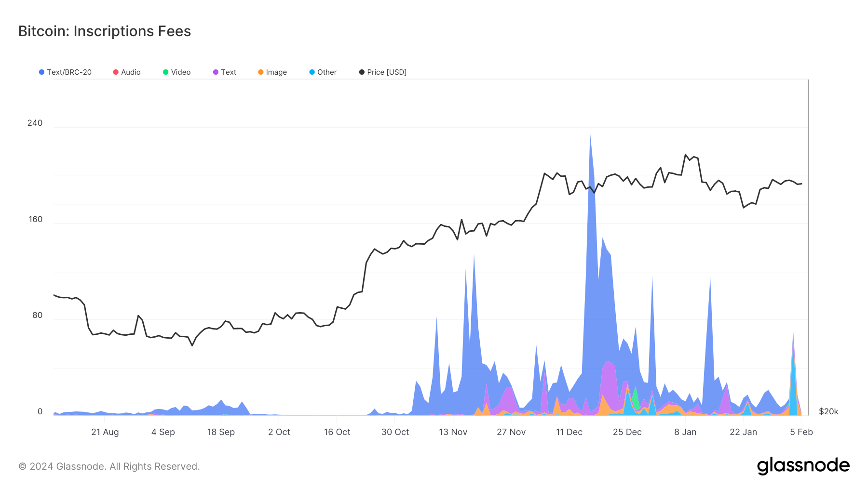Click the purple Text legend dot
The width and height of the screenshot is (868, 488).
[x=217, y=72]
